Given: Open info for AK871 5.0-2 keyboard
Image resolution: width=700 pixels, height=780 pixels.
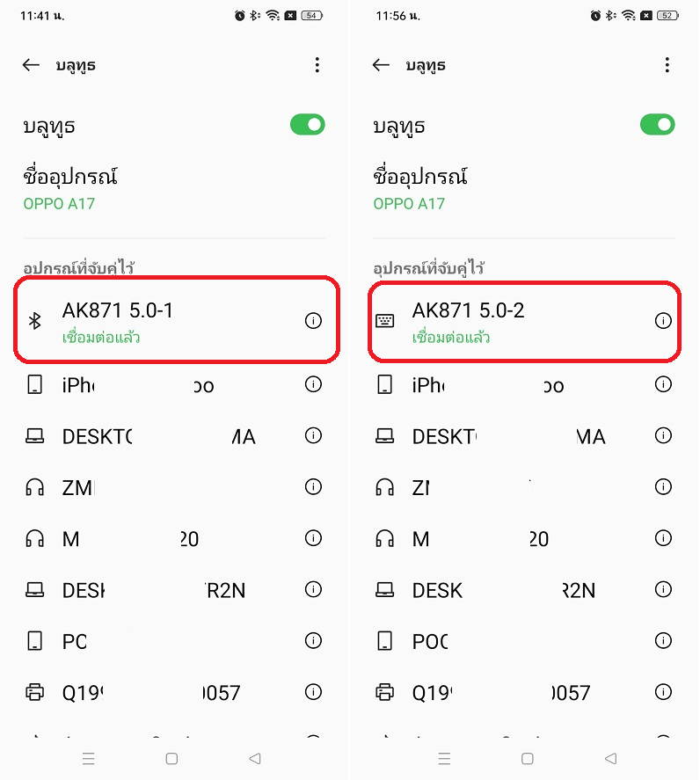Looking at the screenshot, I should tap(663, 321).
